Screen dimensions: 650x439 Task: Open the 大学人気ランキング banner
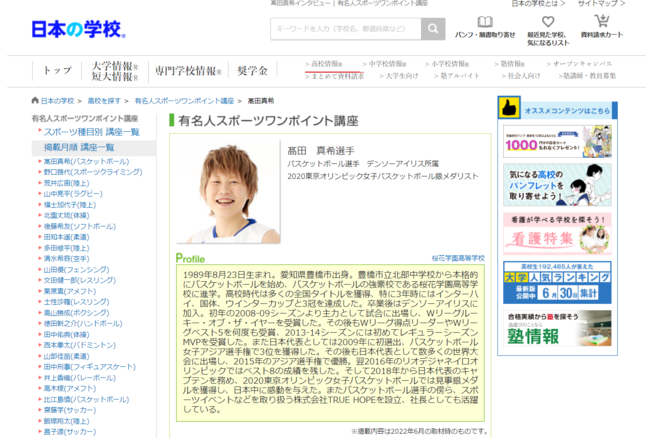click(x=557, y=283)
